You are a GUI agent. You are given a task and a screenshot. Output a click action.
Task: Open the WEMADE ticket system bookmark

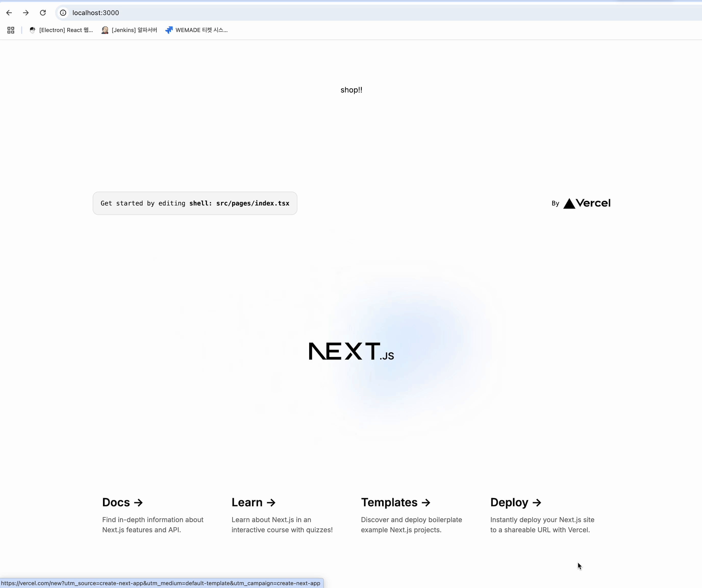(197, 30)
